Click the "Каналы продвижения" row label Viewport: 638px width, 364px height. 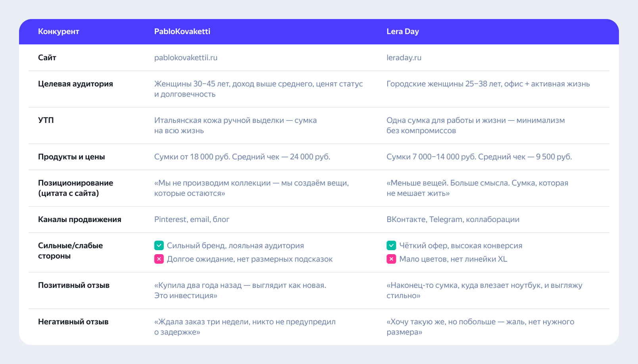pyautogui.click(x=80, y=219)
